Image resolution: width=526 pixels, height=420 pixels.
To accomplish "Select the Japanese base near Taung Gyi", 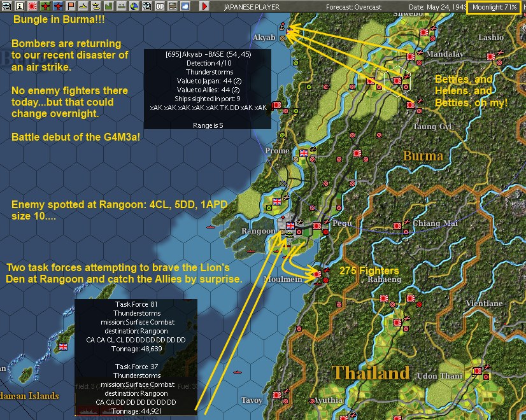I will click(x=411, y=105).
